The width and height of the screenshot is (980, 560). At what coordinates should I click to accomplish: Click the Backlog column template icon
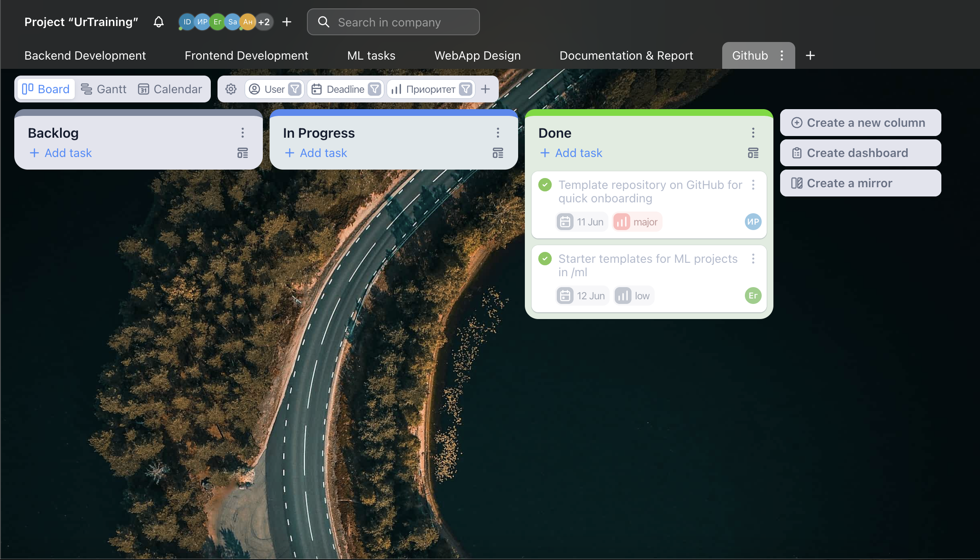click(243, 153)
